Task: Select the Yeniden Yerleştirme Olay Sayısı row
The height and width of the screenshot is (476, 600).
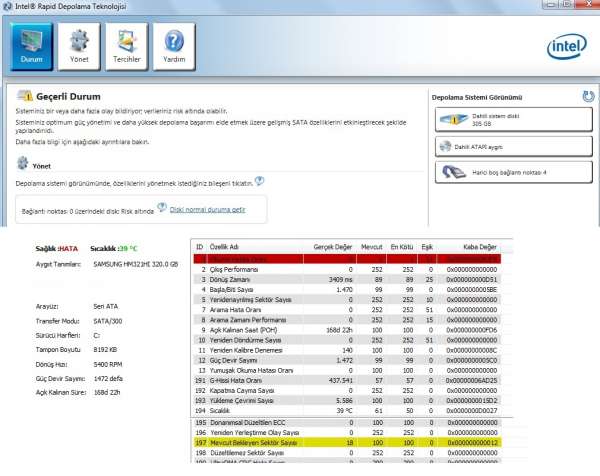Action: (347, 433)
